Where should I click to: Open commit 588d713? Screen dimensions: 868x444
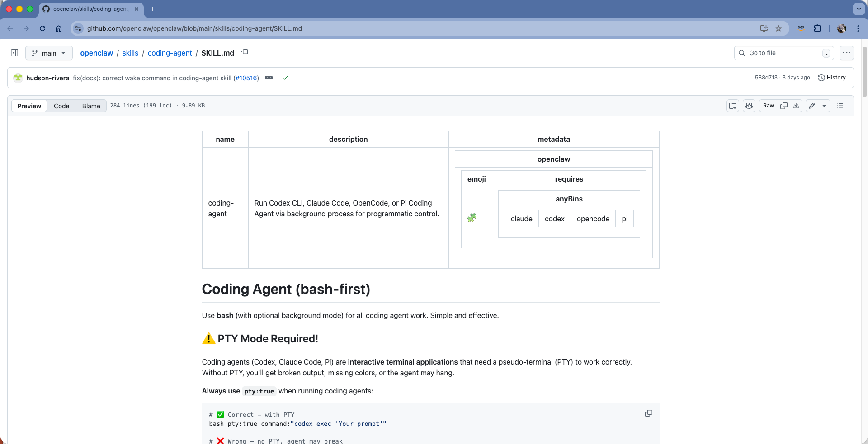click(766, 78)
